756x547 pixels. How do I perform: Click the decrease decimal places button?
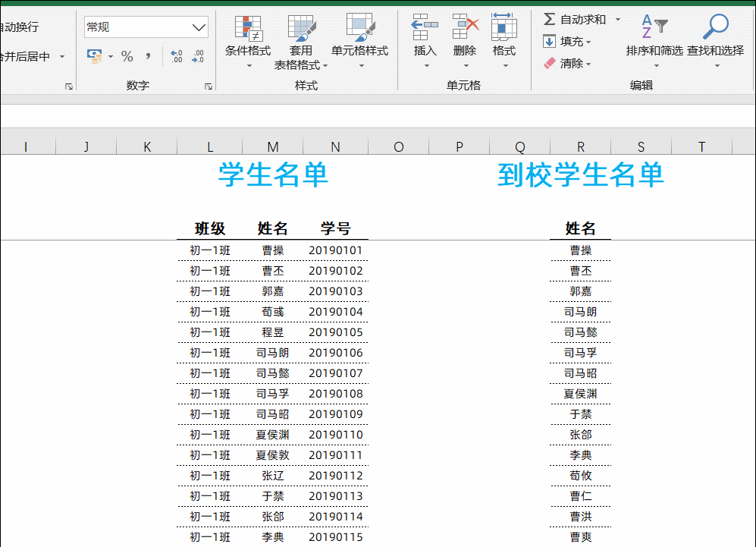[x=198, y=57]
